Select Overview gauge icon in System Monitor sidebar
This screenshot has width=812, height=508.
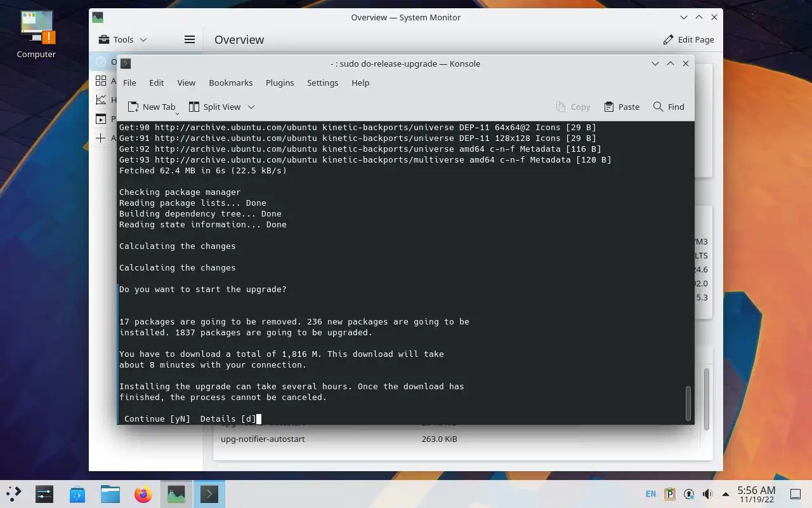tap(101, 62)
